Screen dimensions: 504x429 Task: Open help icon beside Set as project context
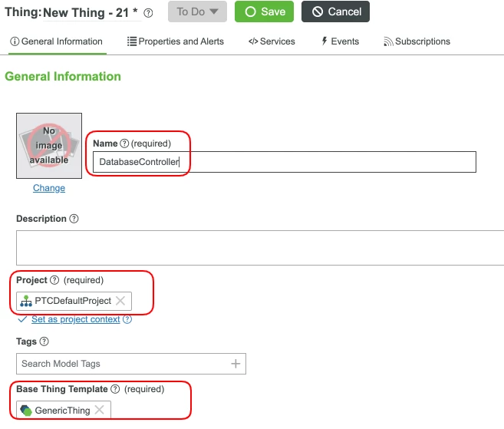pos(127,319)
